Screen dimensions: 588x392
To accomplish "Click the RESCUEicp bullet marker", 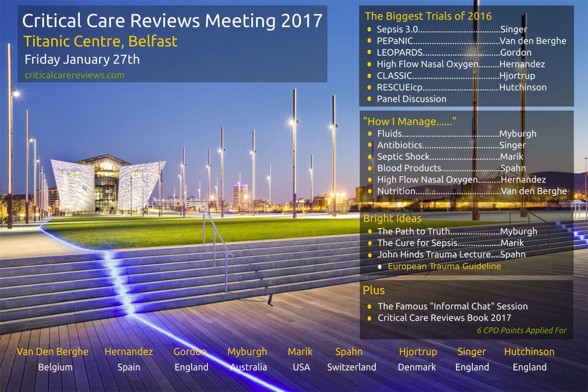I will pyautogui.click(x=369, y=87).
